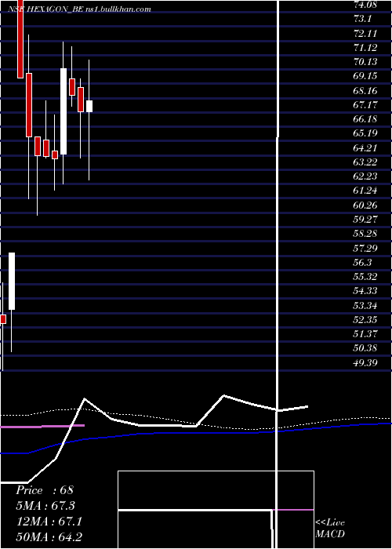Click the 52.35 price axis label

coord(366,320)
